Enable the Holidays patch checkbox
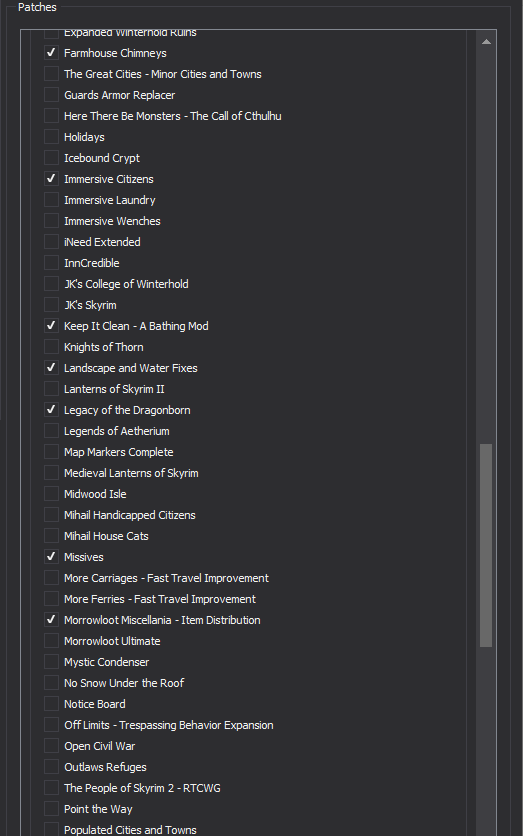The image size is (523, 836). pyautogui.click(x=51, y=137)
